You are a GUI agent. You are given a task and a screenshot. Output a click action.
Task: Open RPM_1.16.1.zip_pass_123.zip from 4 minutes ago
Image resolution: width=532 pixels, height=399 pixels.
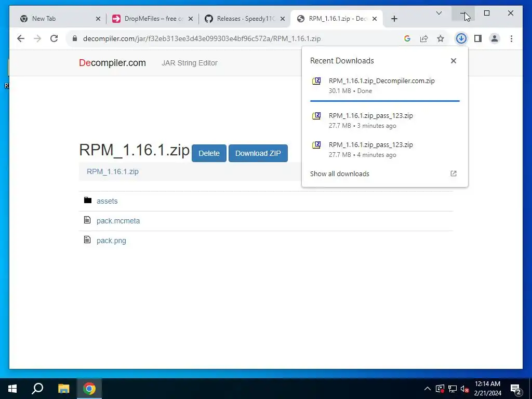coord(385,150)
